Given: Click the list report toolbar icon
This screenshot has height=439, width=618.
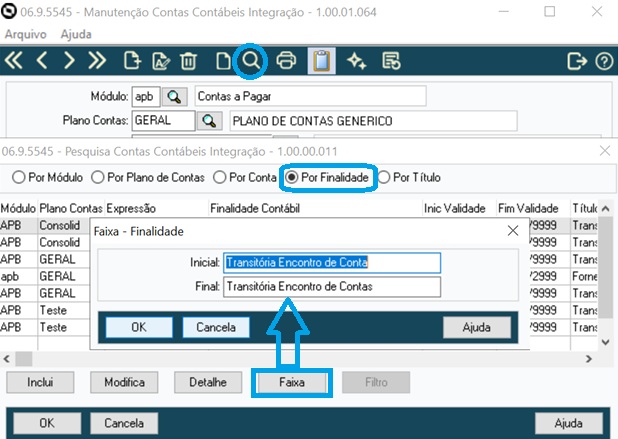Looking at the screenshot, I should [x=391, y=61].
